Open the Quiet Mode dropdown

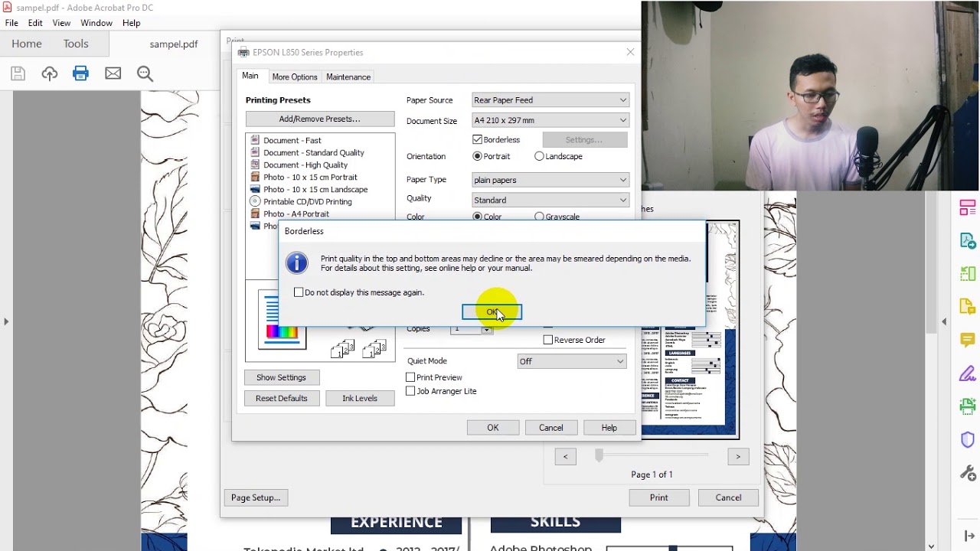point(572,361)
